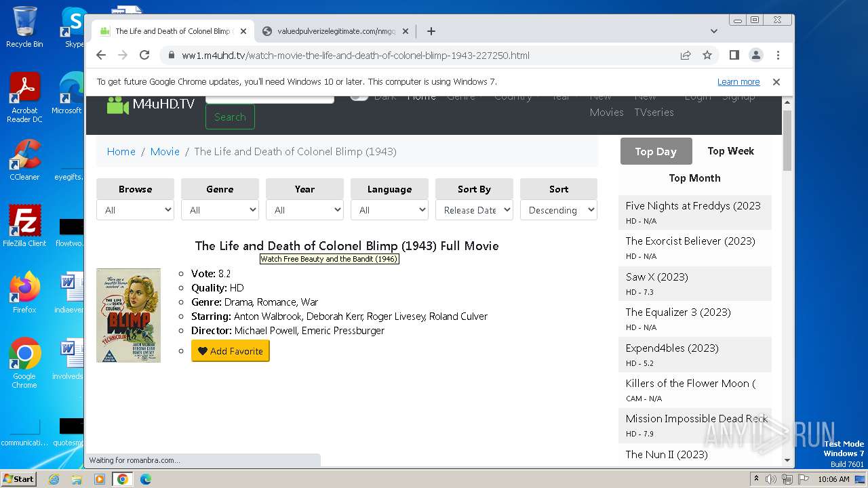The height and width of the screenshot is (488, 868).
Task: Open New TVseries in the navigation bar
Action: pyautogui.click(x=654, y=105)
